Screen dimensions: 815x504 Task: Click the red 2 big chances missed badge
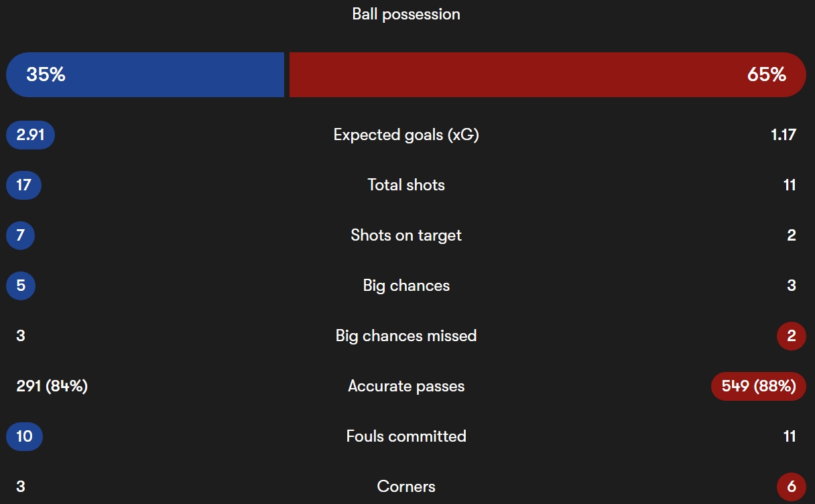click(792, 336)
